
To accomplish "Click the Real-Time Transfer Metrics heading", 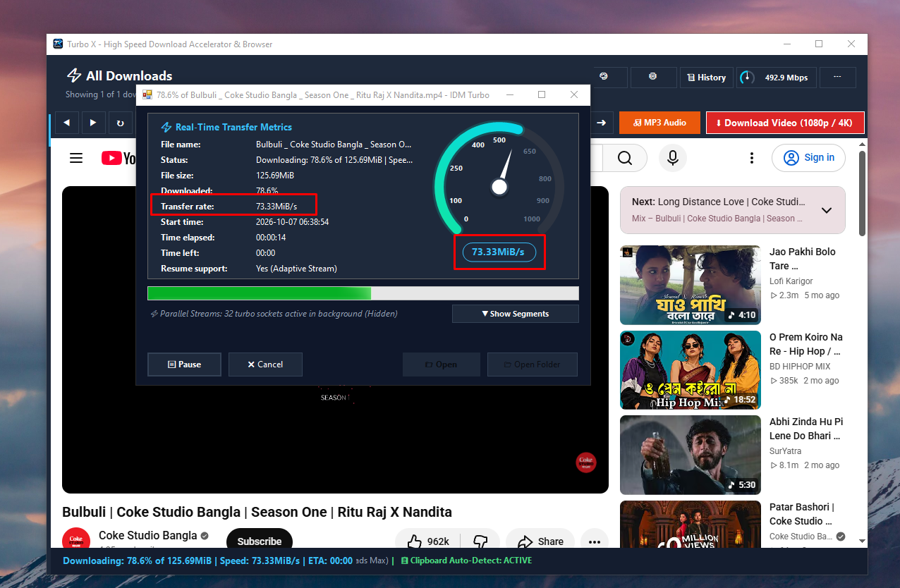I will coord(226,128).
